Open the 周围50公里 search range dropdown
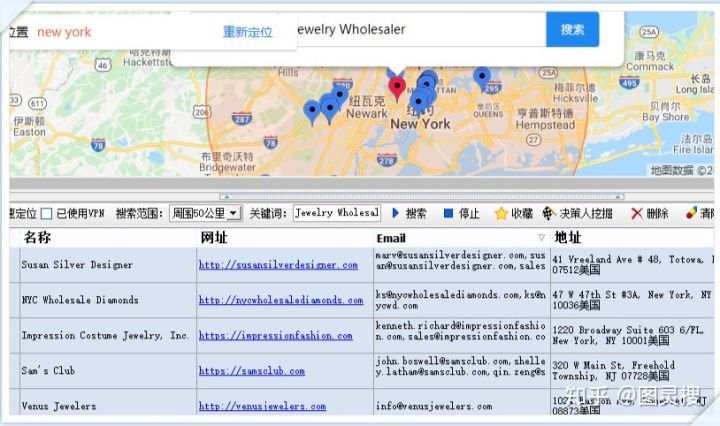 click(206, 213)
